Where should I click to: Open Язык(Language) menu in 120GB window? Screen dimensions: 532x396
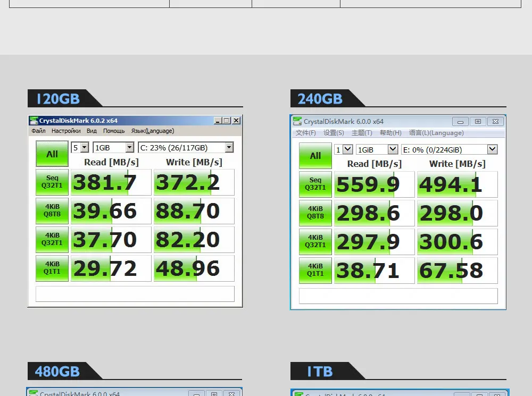click(x=153, y=131)
